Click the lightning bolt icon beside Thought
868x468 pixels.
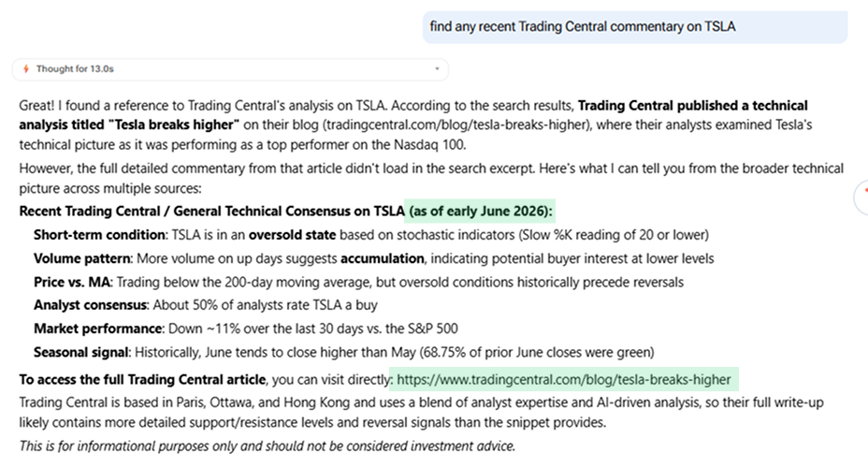click(x=25, y=68)
